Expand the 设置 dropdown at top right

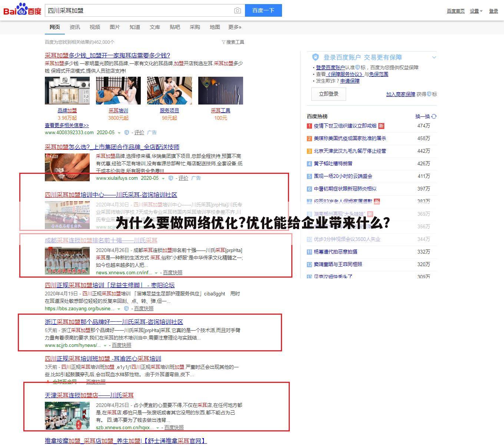475,11
